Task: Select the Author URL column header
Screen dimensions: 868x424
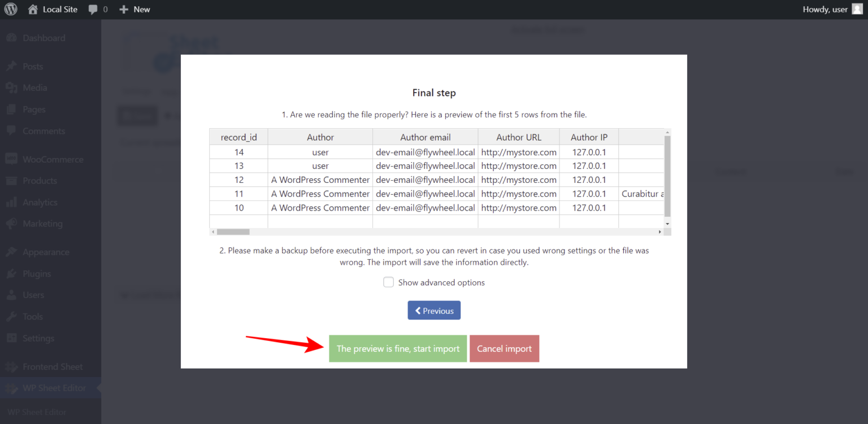Action: pos(519,137)
